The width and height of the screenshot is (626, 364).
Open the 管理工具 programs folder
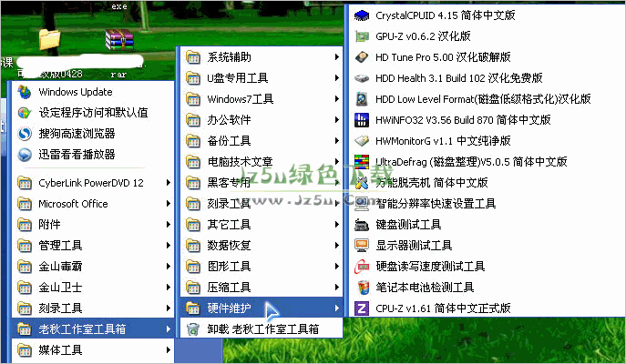93,245
